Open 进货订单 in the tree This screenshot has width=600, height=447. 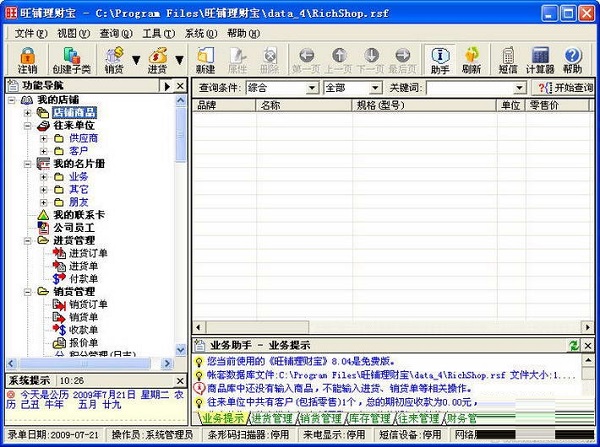(x=88, y=253)
